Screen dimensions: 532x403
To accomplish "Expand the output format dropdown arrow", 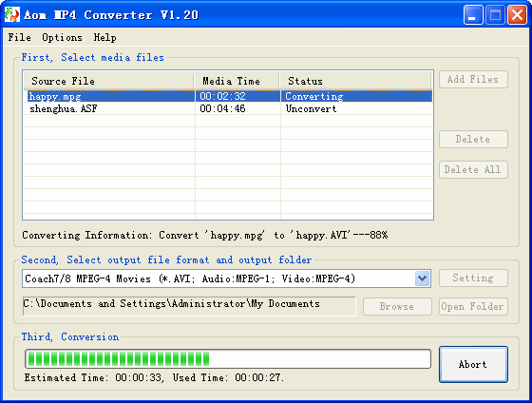I will click(422, 278).
